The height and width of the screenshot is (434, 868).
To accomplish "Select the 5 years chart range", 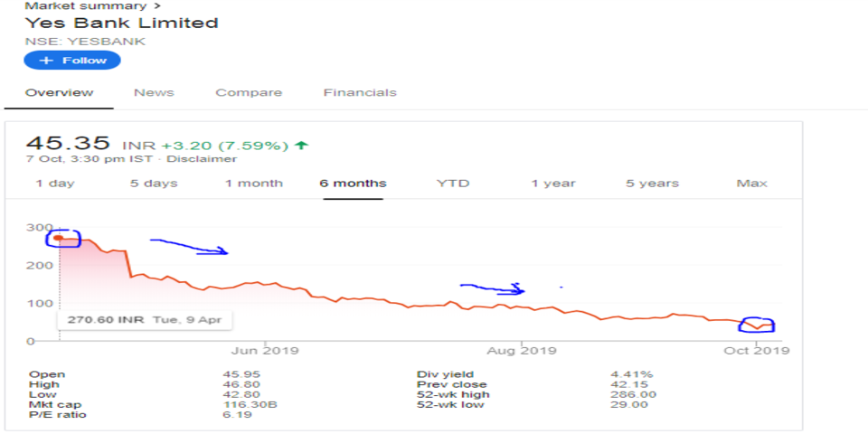I will 652,184.
